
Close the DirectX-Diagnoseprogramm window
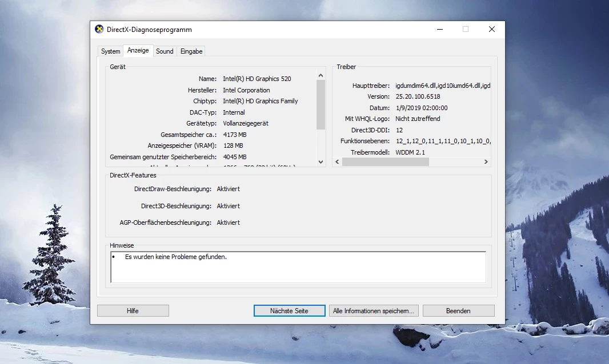pyautogui.click(x=491, y=30)
